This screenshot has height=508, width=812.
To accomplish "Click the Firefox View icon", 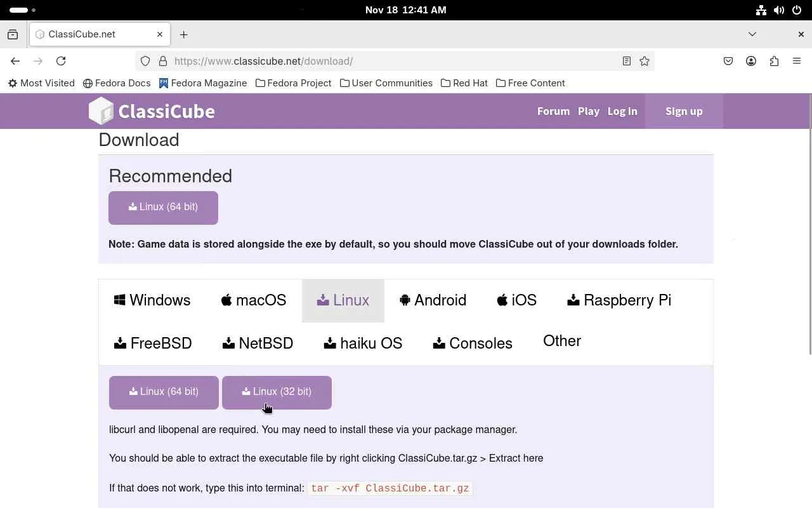I will (x=13, y=34).
